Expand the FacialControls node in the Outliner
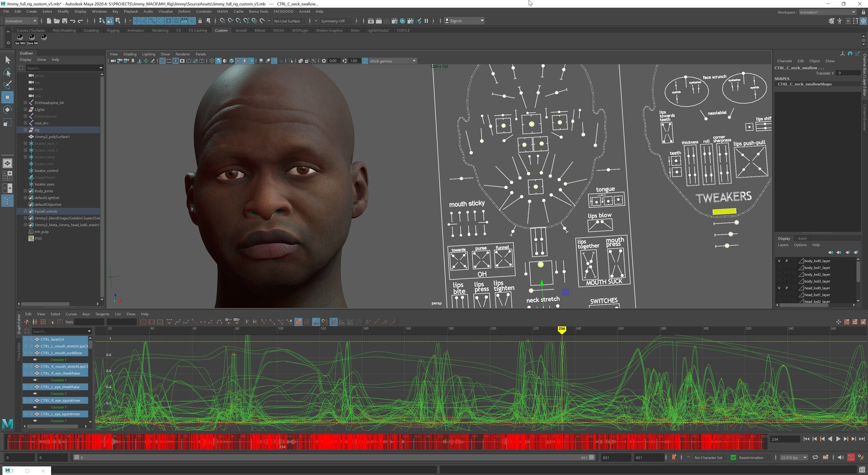This screenshot has width=868, height=475. (x=26, y=211)
